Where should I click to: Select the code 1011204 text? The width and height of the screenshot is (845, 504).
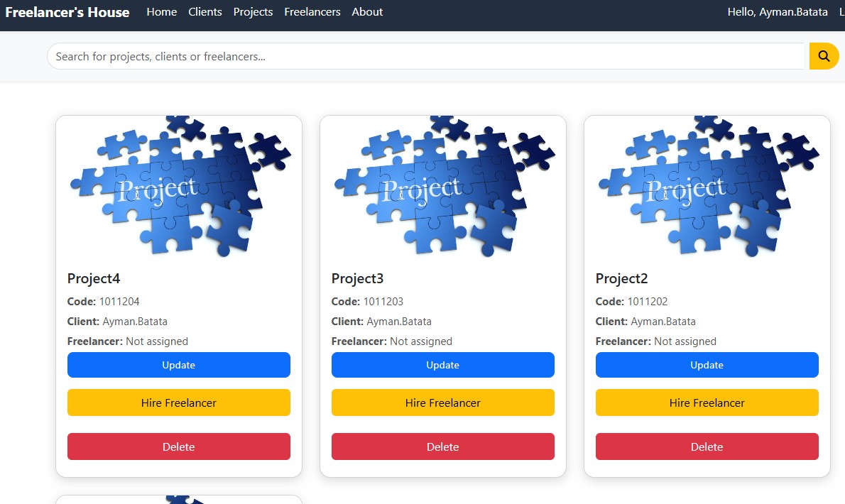(x=119, y=302)
